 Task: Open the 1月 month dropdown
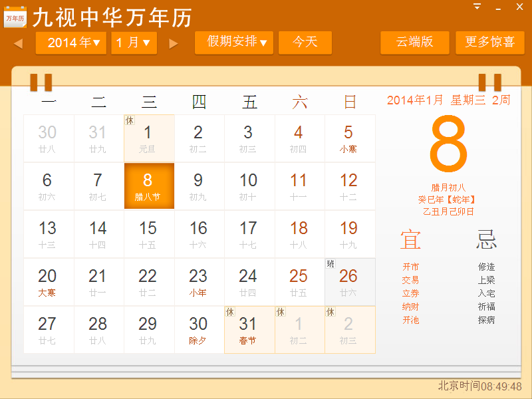(134, 43)
